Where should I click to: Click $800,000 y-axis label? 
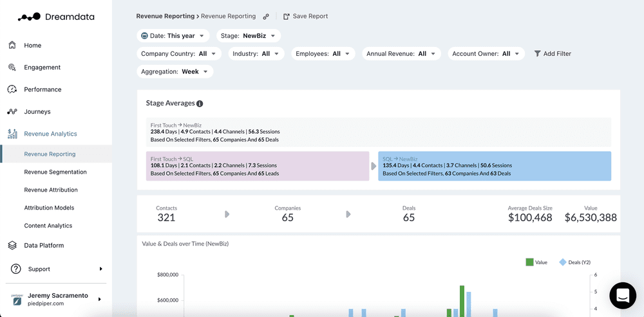167,275
